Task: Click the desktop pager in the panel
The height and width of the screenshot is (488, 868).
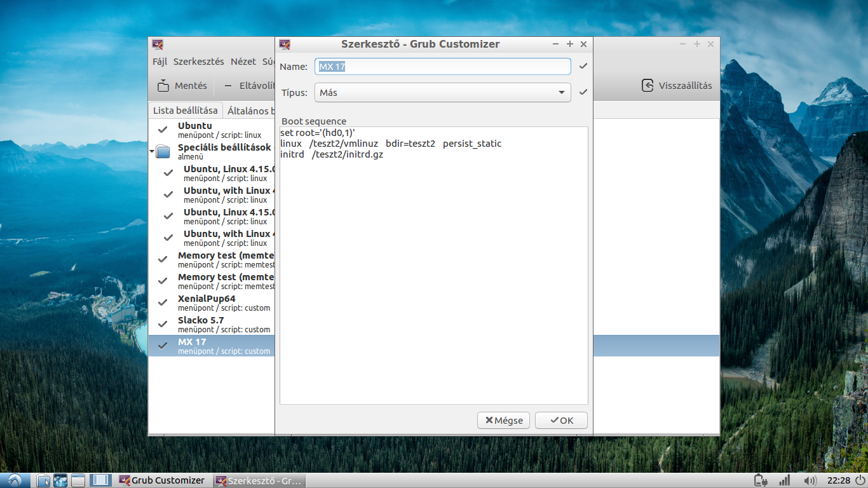Action: pyautogui.click(x=100, y=480)
